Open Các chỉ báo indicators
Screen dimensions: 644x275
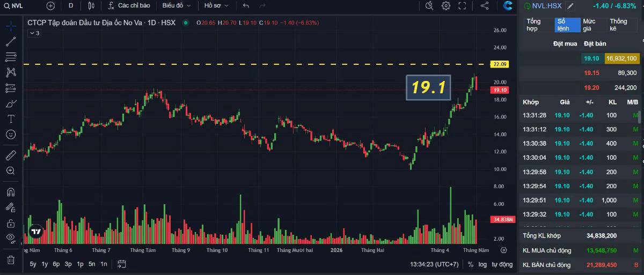(x=128, y=6)
